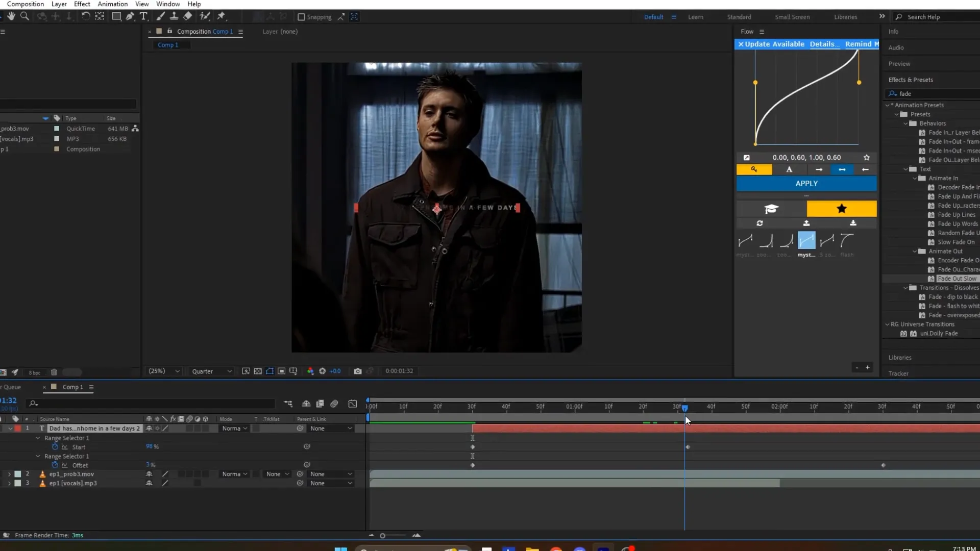Toggle Frame Blending enable in timeline
Viewport: 980px width, 551px height.
320,404
